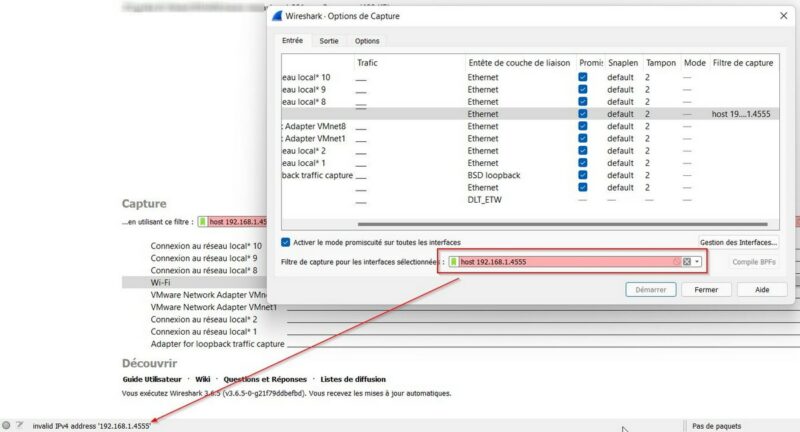Click the host 19...1.4555 filter cell
Viewport: 800px width, 432px height.
click(x=741, y=114)
